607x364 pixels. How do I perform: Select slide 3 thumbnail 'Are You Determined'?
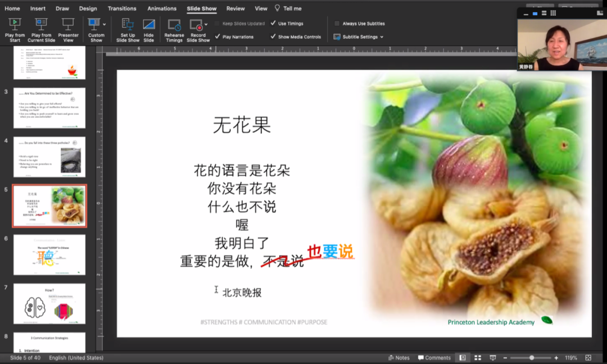pyautogui.click(x=49, y=108)
